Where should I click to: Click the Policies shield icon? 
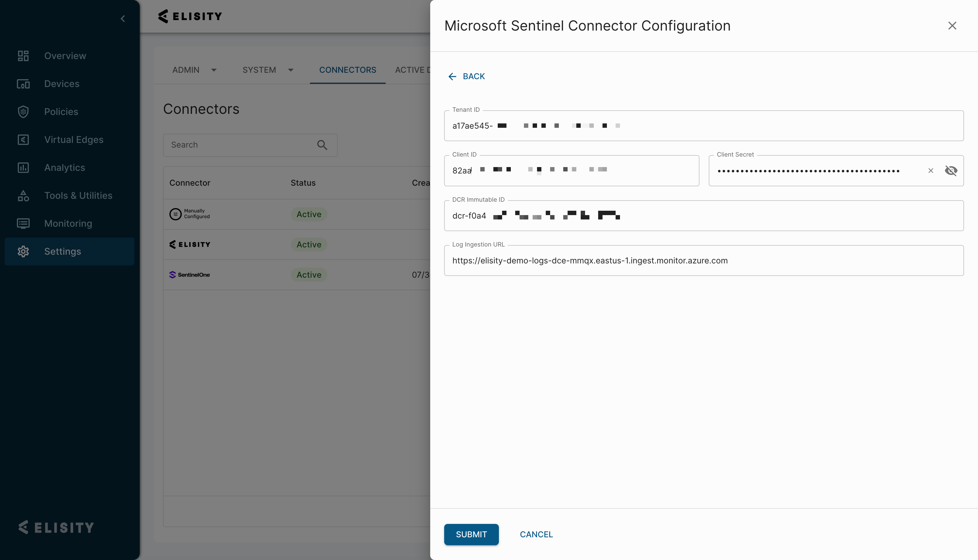tap(23, 111)
